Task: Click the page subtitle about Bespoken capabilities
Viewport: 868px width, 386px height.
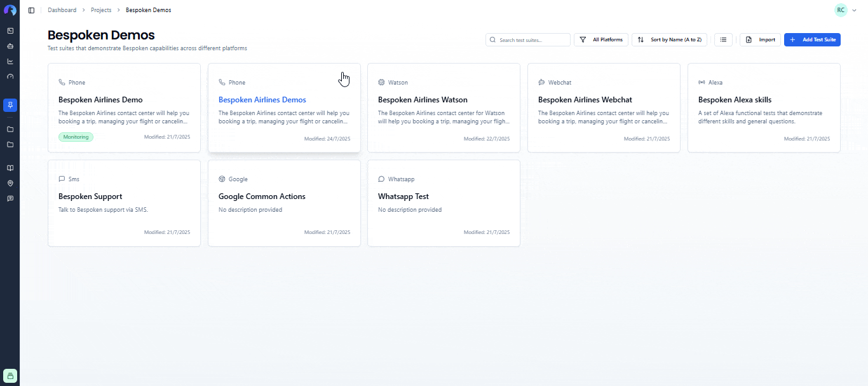Action: point(147,48)
